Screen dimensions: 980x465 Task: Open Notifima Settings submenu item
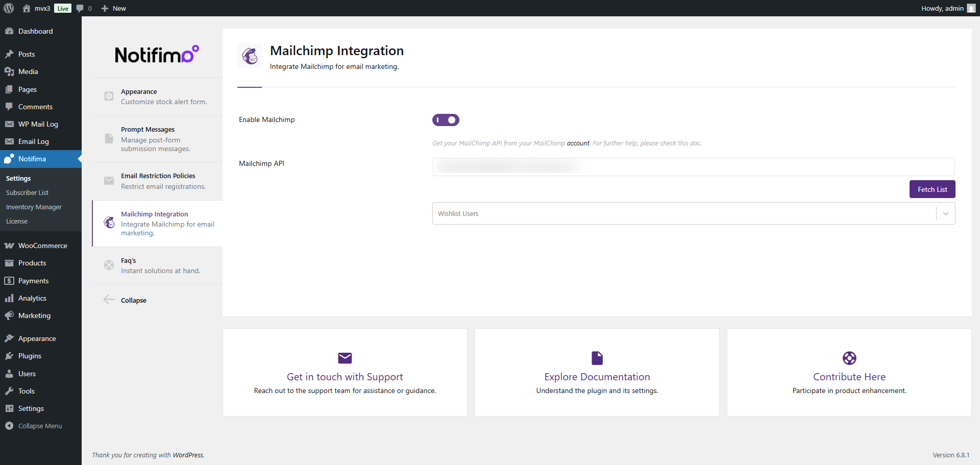(18, 178)
